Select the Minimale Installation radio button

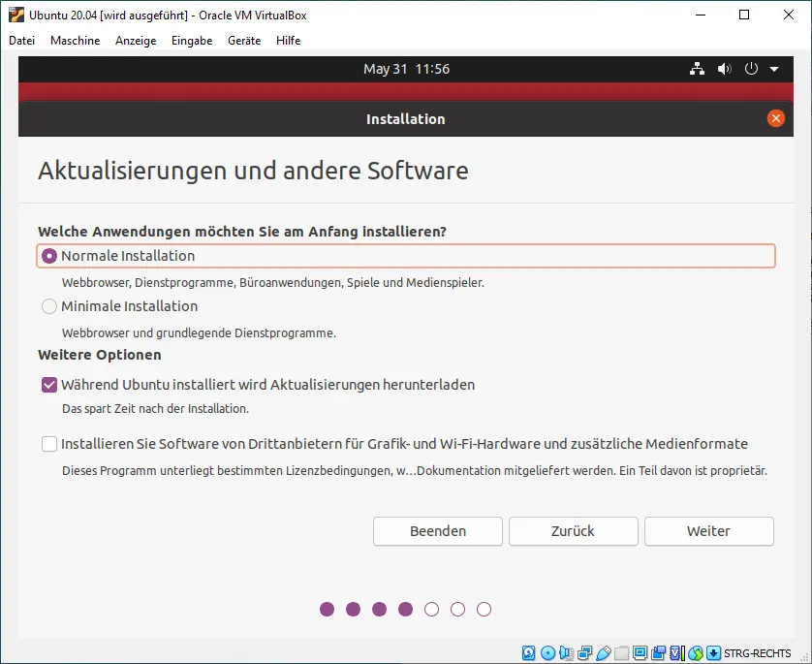point(48,305)
